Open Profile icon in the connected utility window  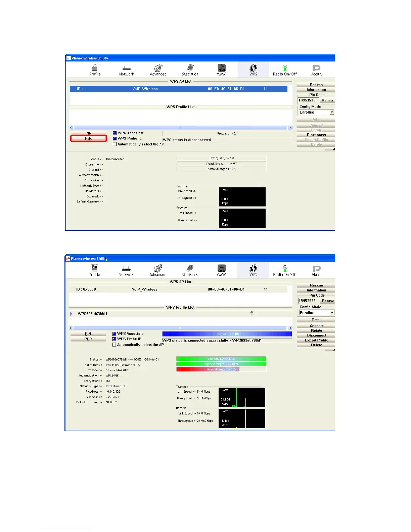point(94,270)
